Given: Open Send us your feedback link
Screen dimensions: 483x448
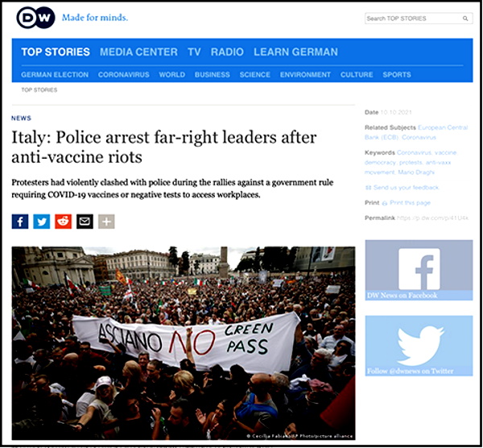Looking at the screenshot, I should (x=406, y=188).
